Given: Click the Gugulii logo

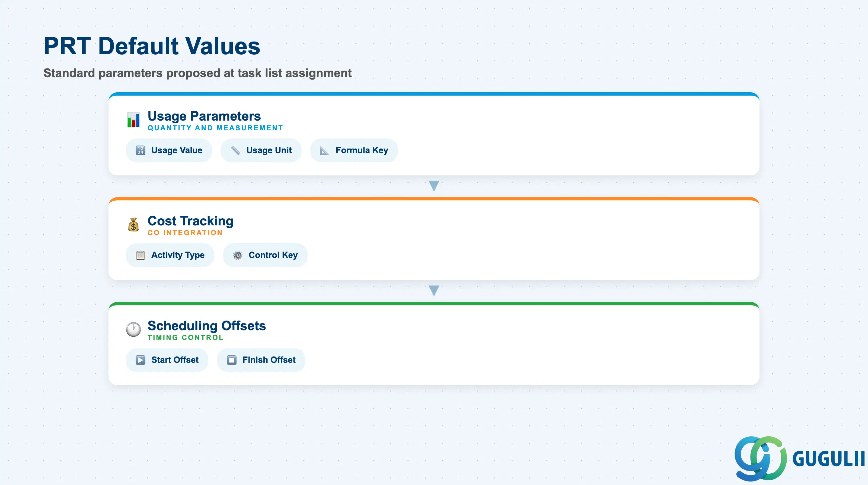Looking at the screenshot, I should (x=799, y=459).
